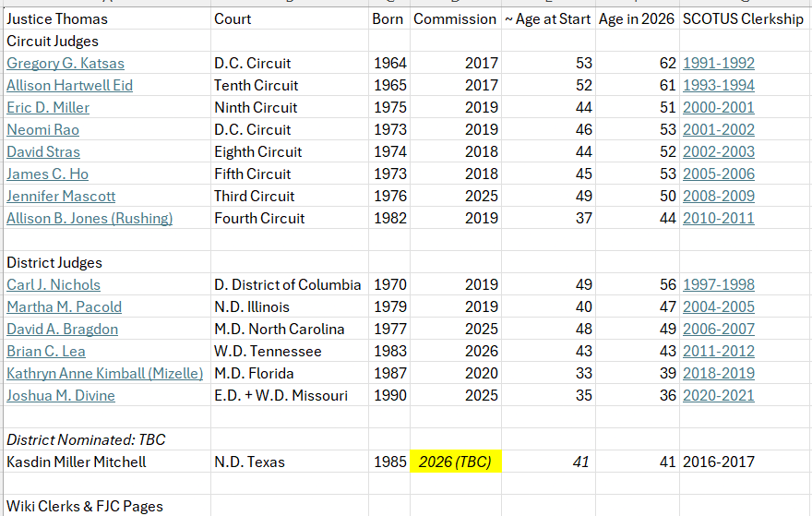
Task: Select the N.D. Texas court cell
Action: (290, 462)
